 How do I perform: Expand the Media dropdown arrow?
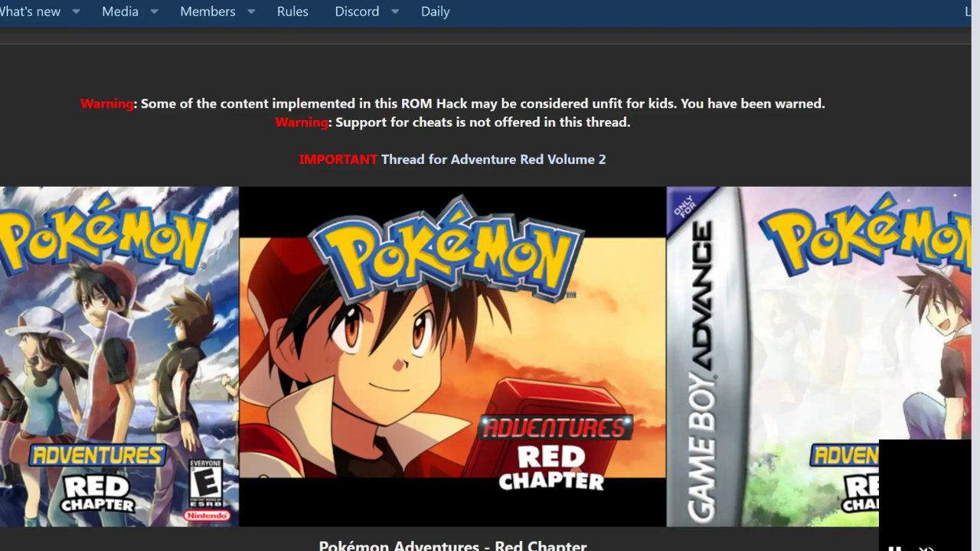tap(154, 12)
